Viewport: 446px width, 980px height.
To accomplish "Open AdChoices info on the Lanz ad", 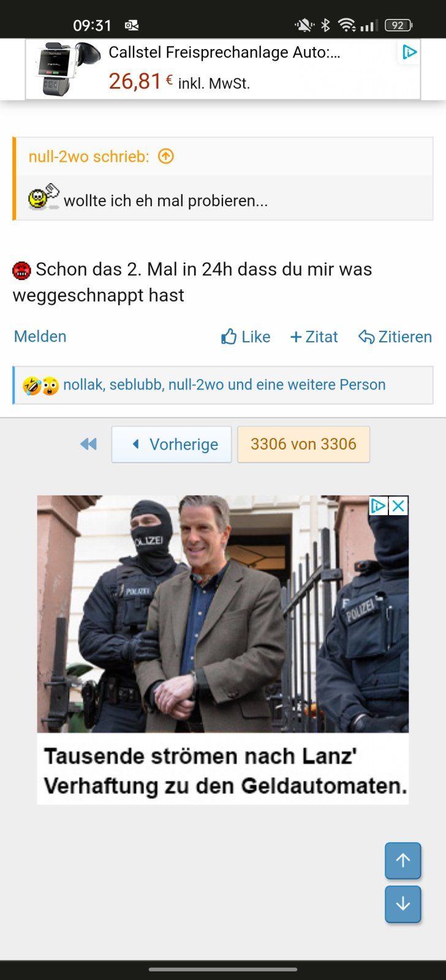I will [379, 506].
